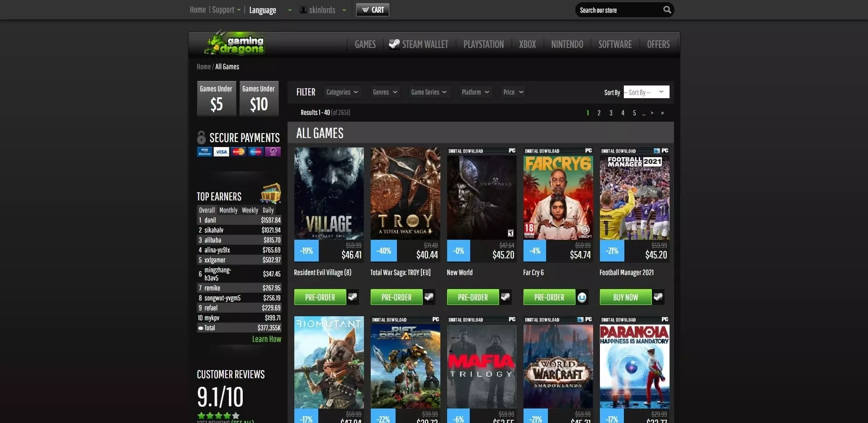
Task: Click the Resident Evil Village (8) title
Action: (322, 272)
